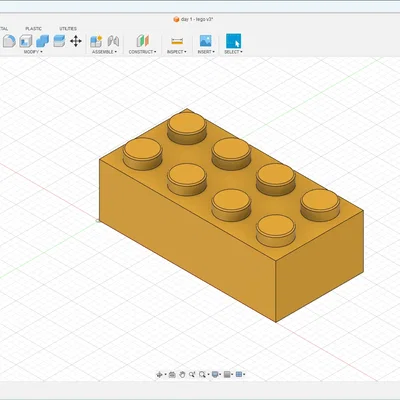This screenshot has height=400, width=400.
Task: Select the Offset Face tool icon
Action: pos(59,41)
